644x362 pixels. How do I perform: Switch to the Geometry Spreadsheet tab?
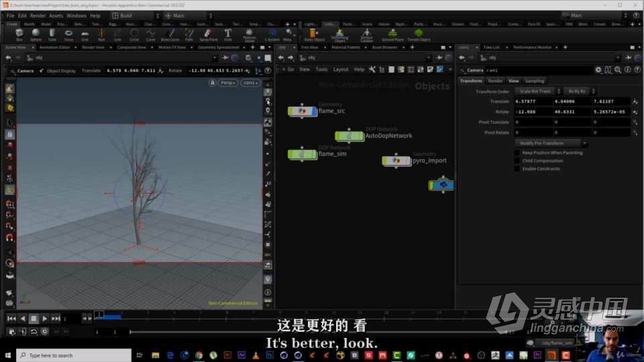(218, 47)
